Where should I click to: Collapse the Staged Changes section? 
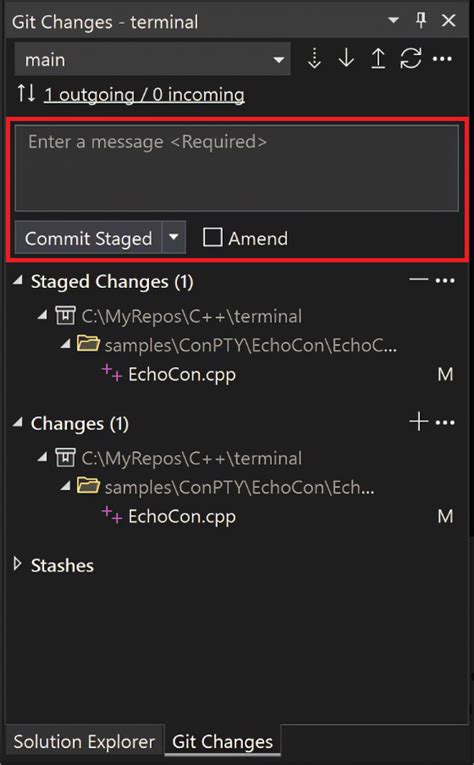18,280
